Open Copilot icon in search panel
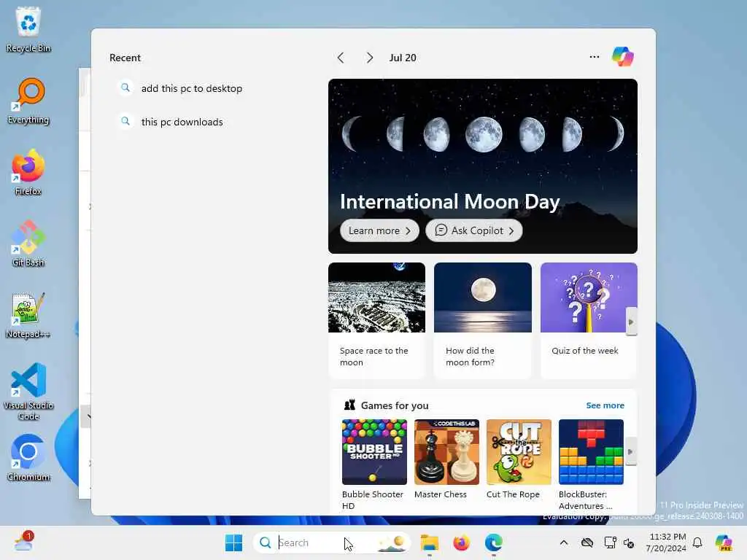747x560 pixels. click(x=623, y=57)
